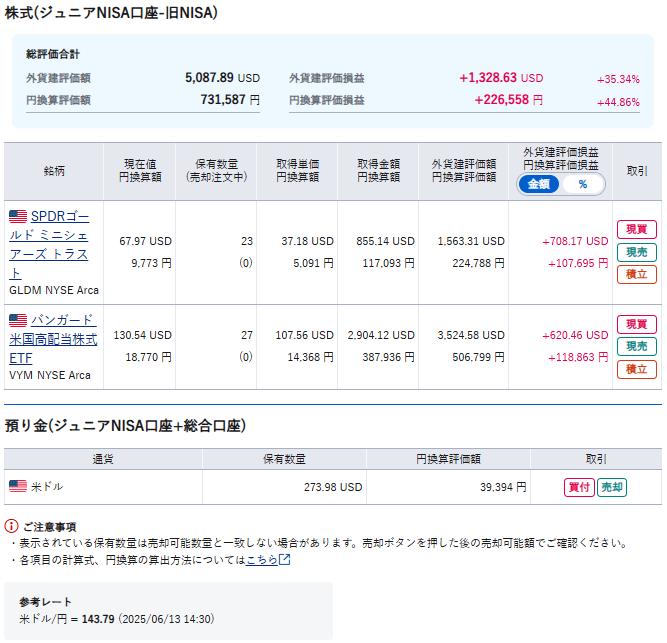The image size is (667, 643).
Task: Click 外貨建評価額 円換算評価額 column header
Action: coord(464,171)
